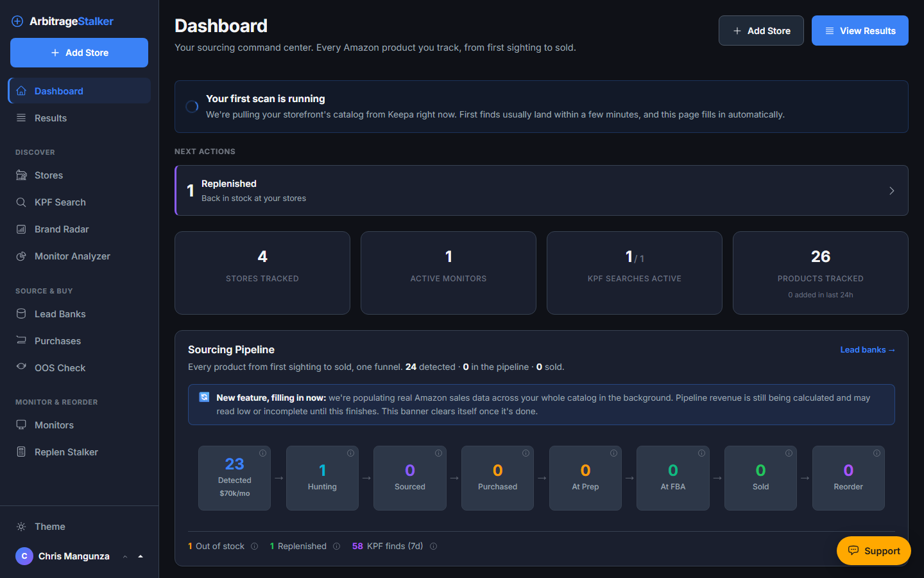Click the Monitors screen icon

21,425
